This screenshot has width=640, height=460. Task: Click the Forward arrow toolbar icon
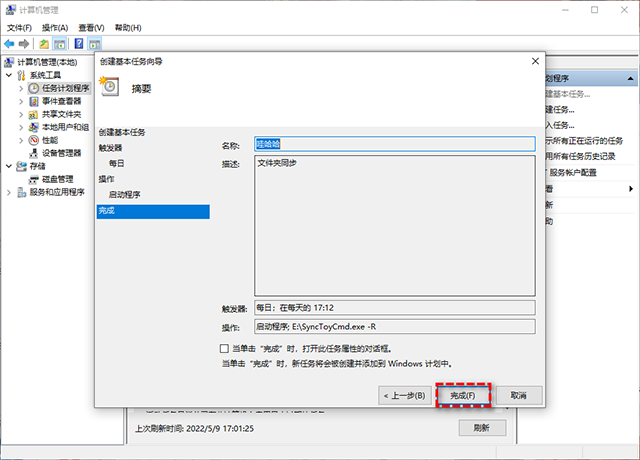pyautogui.click(x=24, y=44)
